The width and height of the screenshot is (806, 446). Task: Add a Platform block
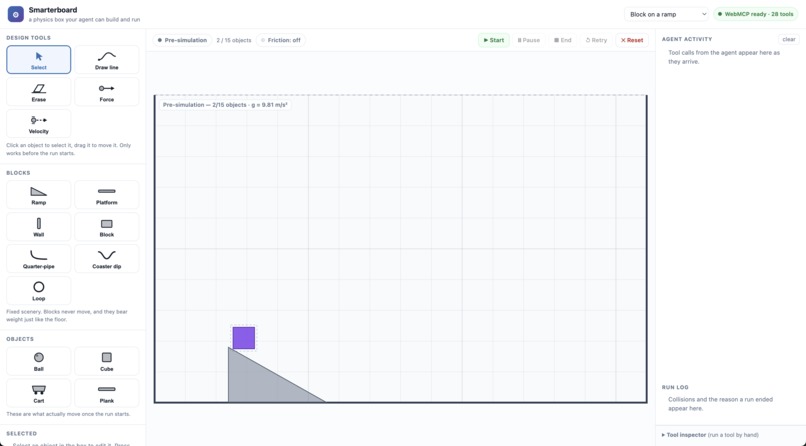(x=106, y=195)
